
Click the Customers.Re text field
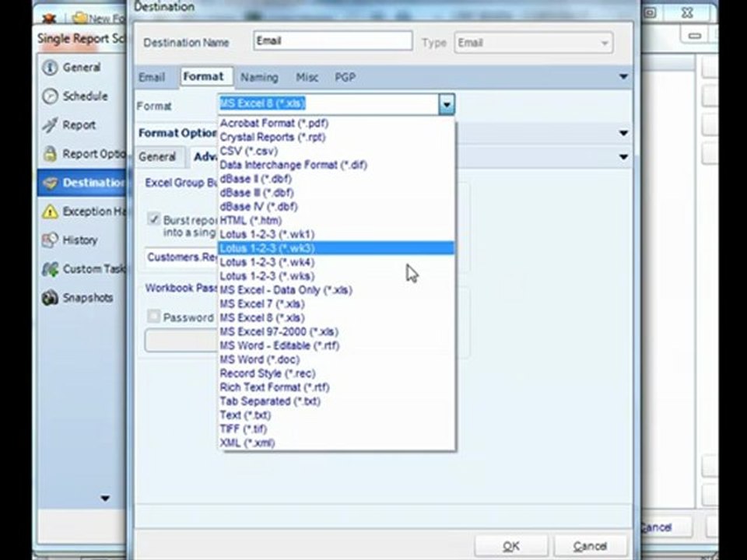click(x=181, y=257)
